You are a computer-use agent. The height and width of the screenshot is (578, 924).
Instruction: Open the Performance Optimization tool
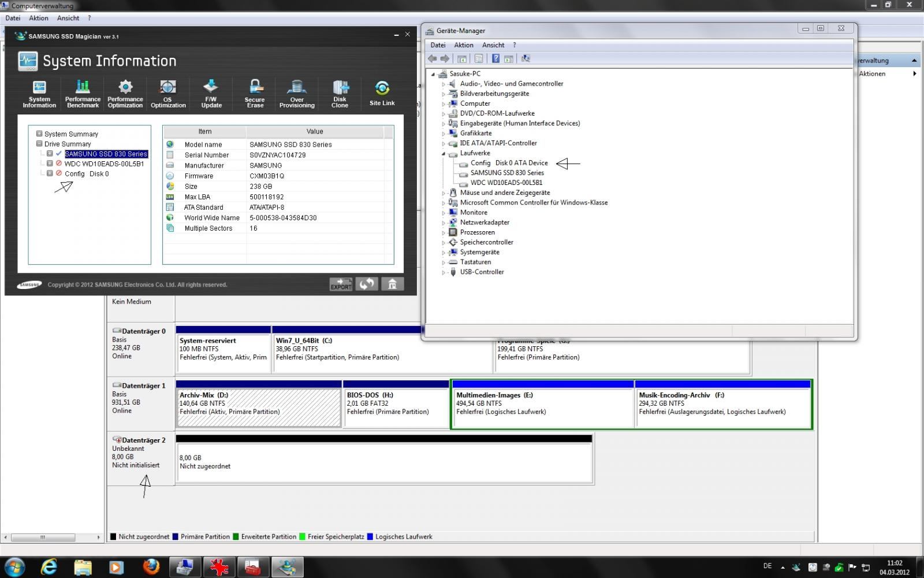pos(125,94)
